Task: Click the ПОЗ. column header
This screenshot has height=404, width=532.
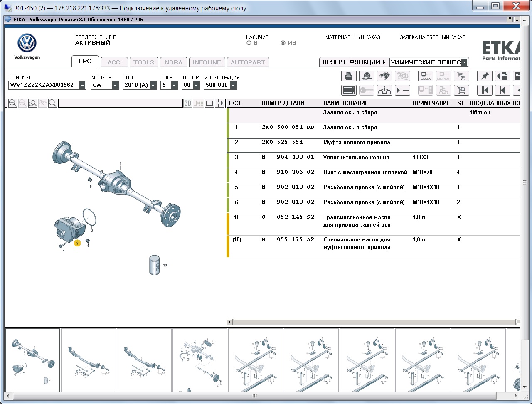Action: [235, 103]
